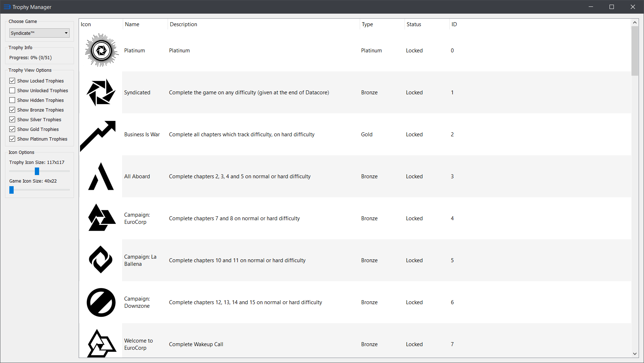Viewport: 644px width, 363px height.
Task: Select the 'Campaign: Downzone' trophy name
Action: [137, 302]
